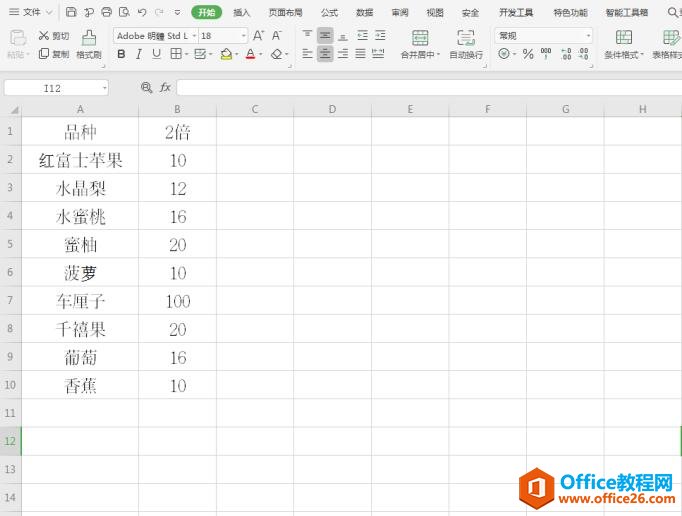Apply yellow fill color to cell
Viewport: 682px width, 516px height.
[226, 54]
